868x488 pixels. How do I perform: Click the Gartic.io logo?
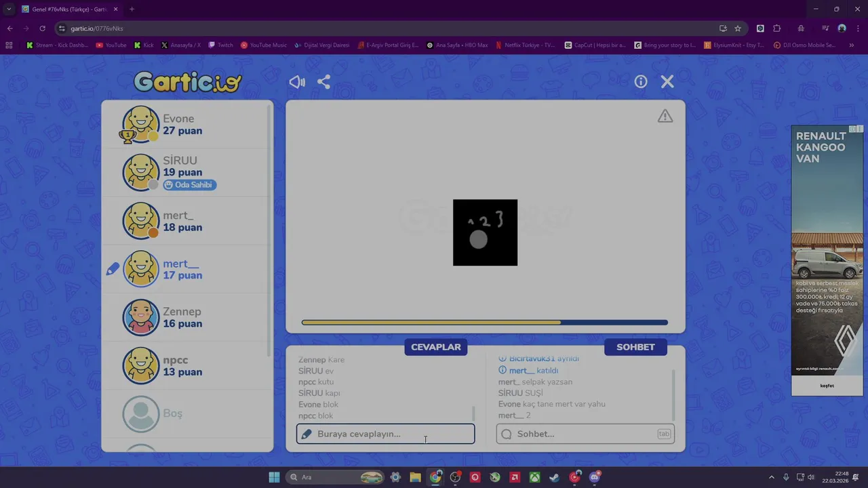188,82
